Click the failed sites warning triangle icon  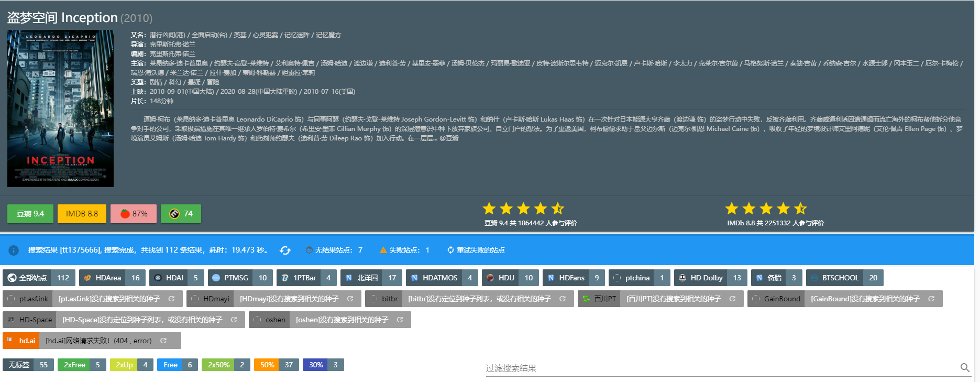point(383,250)
